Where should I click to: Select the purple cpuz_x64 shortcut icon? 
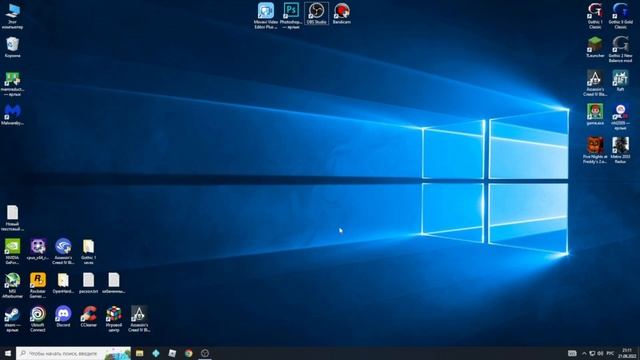click(38, 249)
